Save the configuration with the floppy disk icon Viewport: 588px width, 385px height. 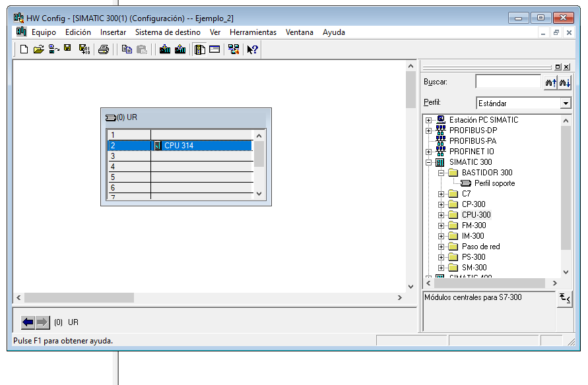pos(67,48)
